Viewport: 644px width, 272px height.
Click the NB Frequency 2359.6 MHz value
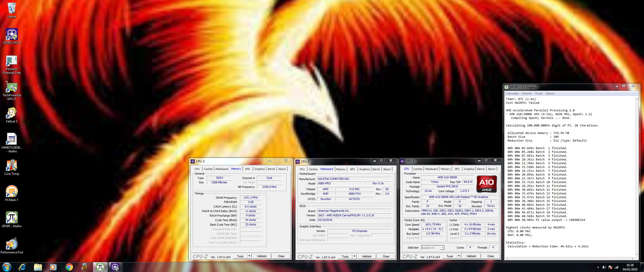pyautogui.click(x=269, y=187)
